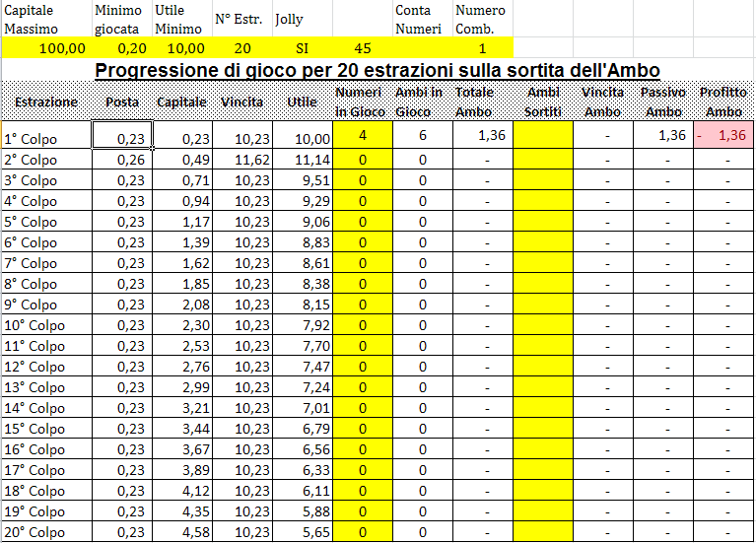Select the 20° Colpo row label
The width and height of the screenshot is (756, 543).
(x=46, y=532)
